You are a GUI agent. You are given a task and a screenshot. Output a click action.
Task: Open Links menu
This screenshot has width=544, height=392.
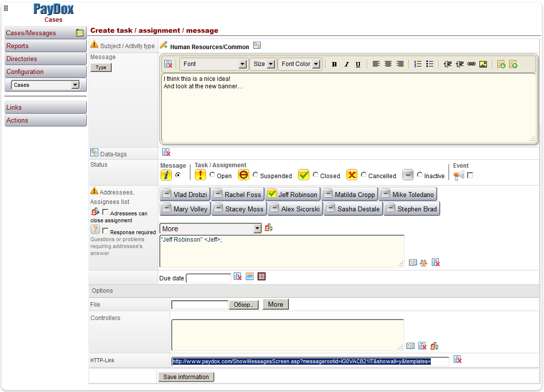coord(46,107)
